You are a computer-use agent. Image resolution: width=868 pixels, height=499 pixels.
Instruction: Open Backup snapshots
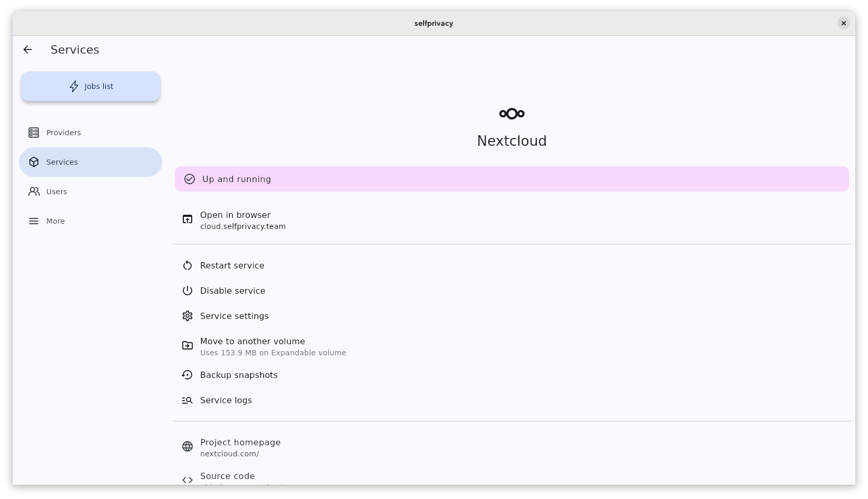click(x=512, y=375)
